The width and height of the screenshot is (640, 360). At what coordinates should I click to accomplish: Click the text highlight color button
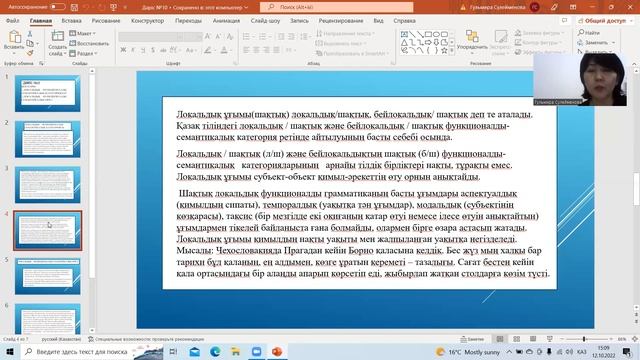point(209,50)
